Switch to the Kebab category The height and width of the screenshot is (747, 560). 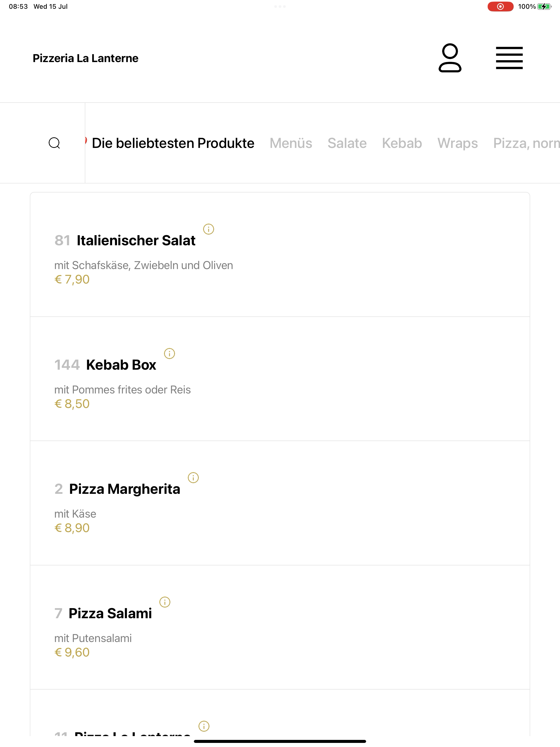[x=402, y=143]
